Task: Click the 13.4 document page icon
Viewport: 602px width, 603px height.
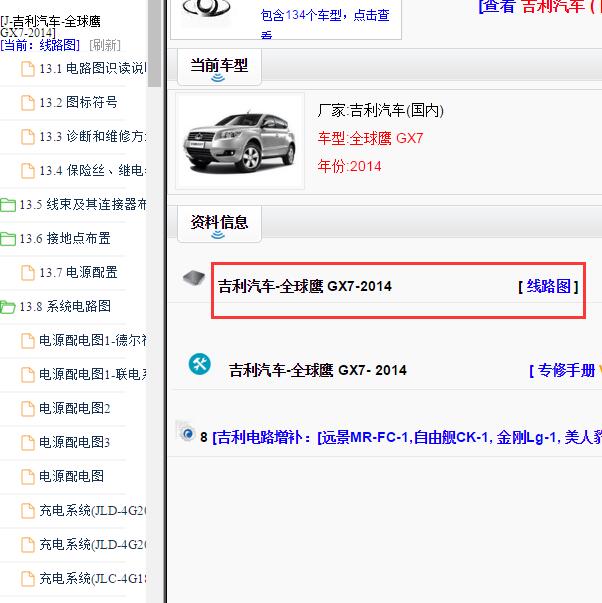Action: click(x=27, y=171)
